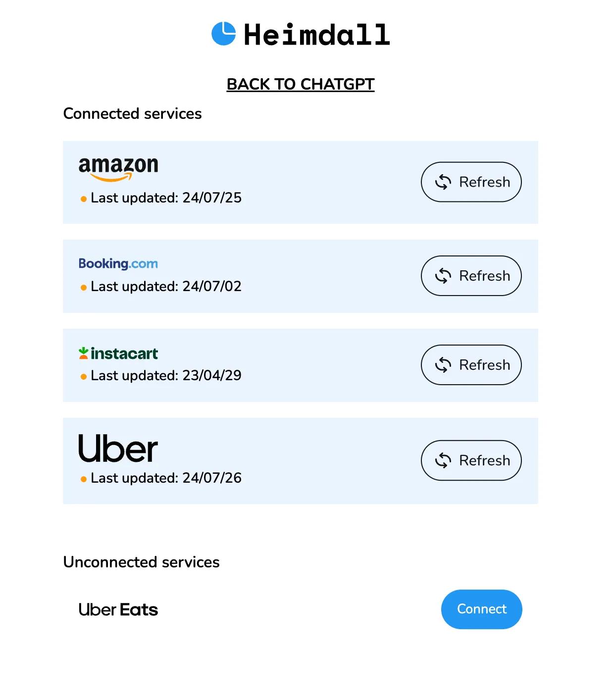The width and height of the screenshot is (613, 700).
Task: Click the refresh arrows icon for Booking.com
Action: (443, 276)
